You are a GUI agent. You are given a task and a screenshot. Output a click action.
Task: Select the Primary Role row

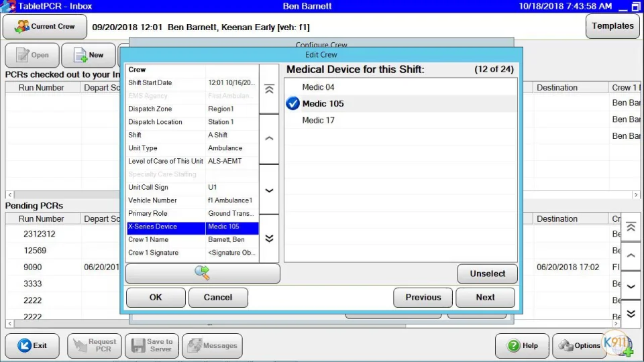point(193,213)
